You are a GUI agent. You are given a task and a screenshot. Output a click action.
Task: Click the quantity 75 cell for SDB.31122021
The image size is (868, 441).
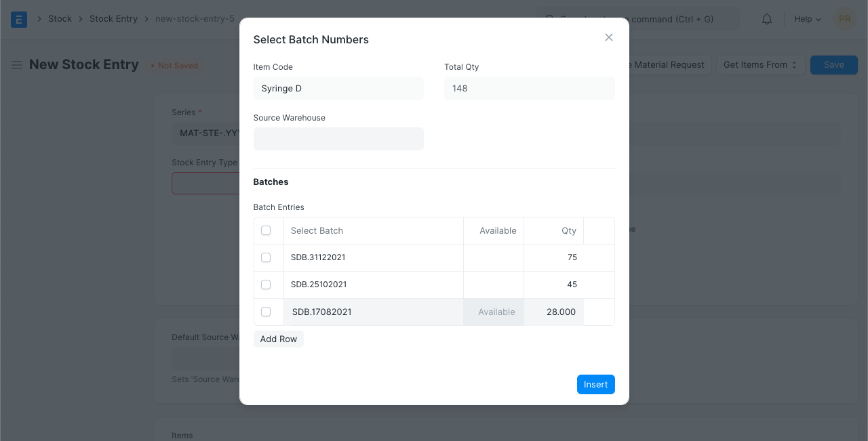pos(554,257)
